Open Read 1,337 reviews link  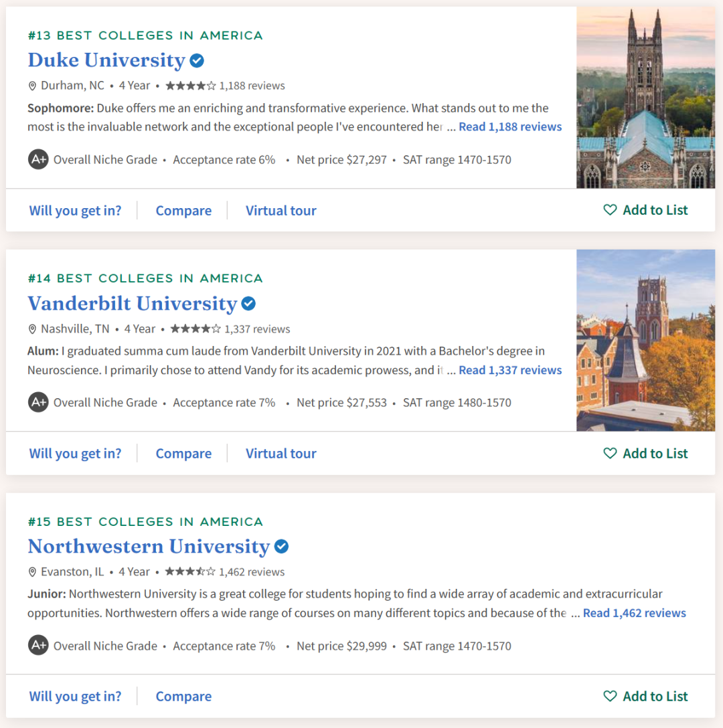(510, 370)
